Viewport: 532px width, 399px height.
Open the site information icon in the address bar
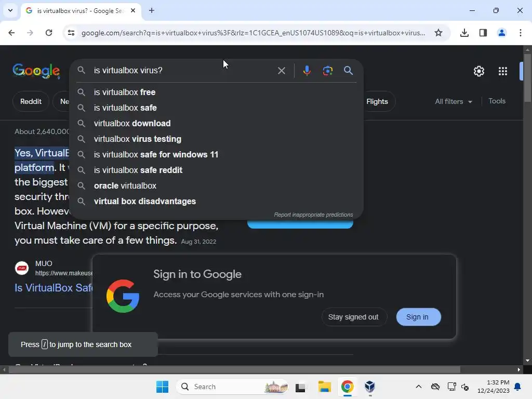pos(71,33)
